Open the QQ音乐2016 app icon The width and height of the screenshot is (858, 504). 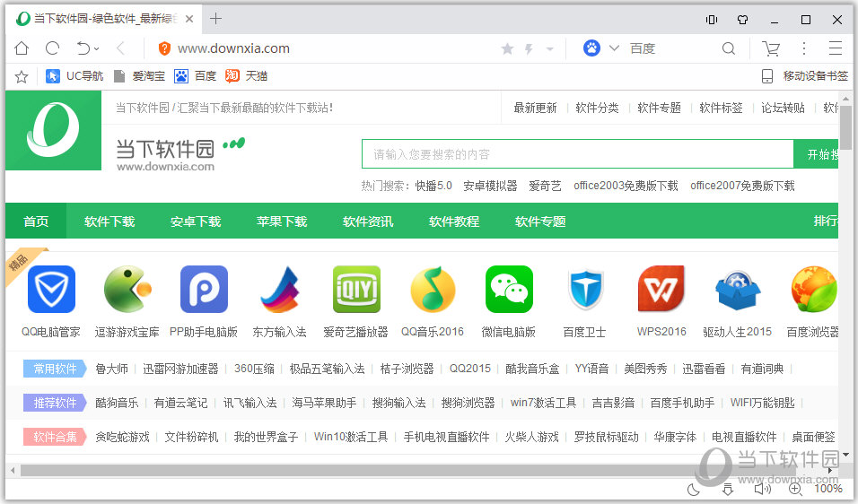(x=433, y=289)
